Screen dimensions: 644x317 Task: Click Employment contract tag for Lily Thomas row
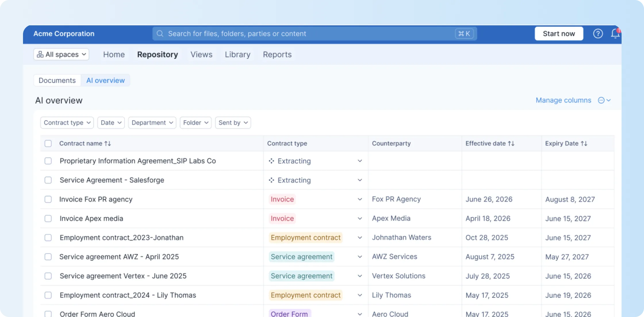306,295
